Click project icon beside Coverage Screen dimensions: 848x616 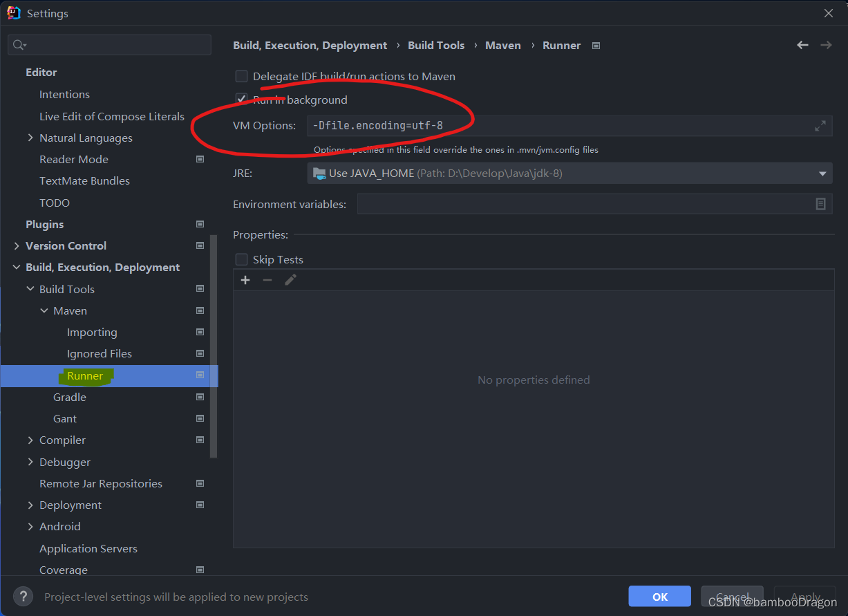[x=200, y=570]
